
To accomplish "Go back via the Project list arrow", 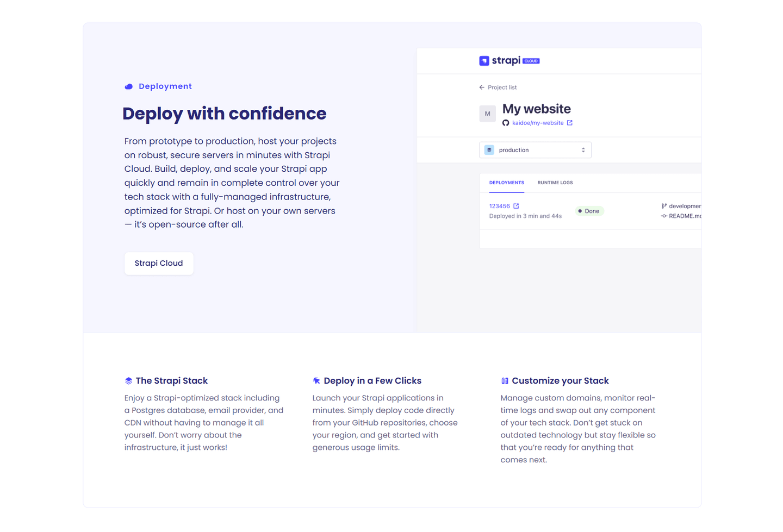I will coord(482,87).
